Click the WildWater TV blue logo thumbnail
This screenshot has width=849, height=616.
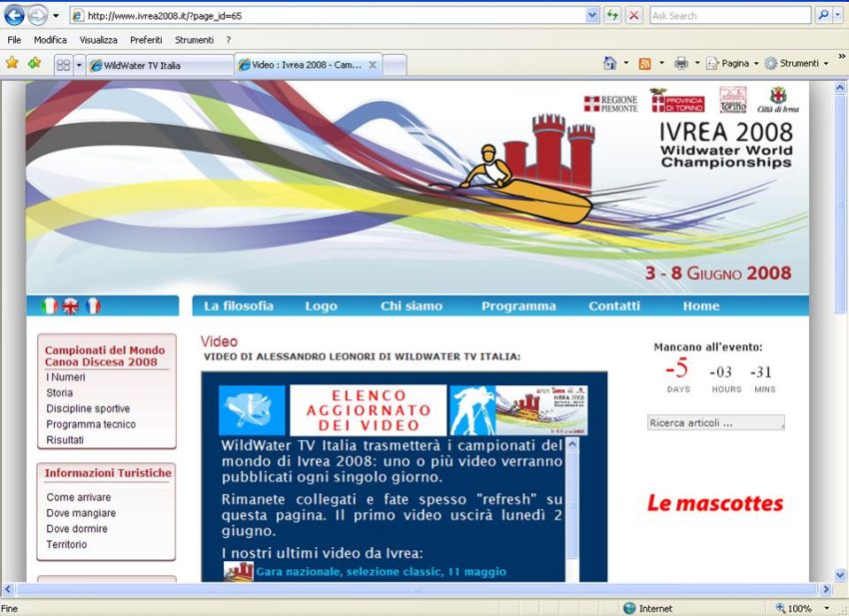[252, 410]
